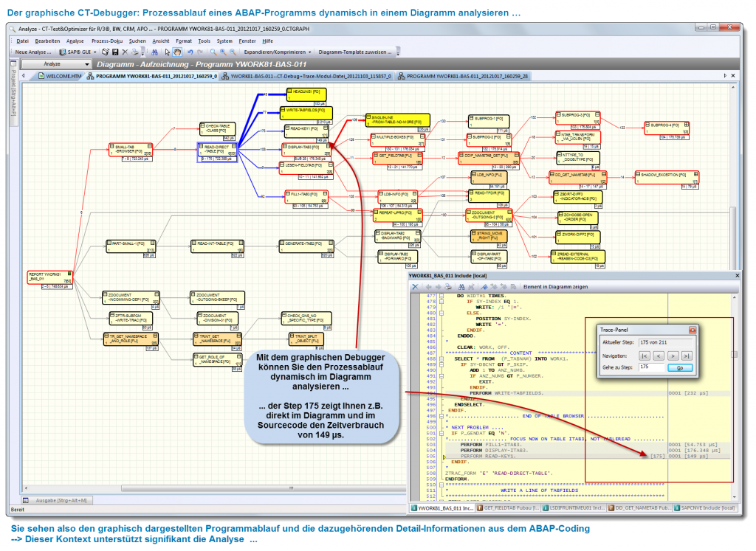Click the binoculars search icon in main toolbar
This screenshot has width=756, height=551.
pyautogui.click(x=154, y=52)
